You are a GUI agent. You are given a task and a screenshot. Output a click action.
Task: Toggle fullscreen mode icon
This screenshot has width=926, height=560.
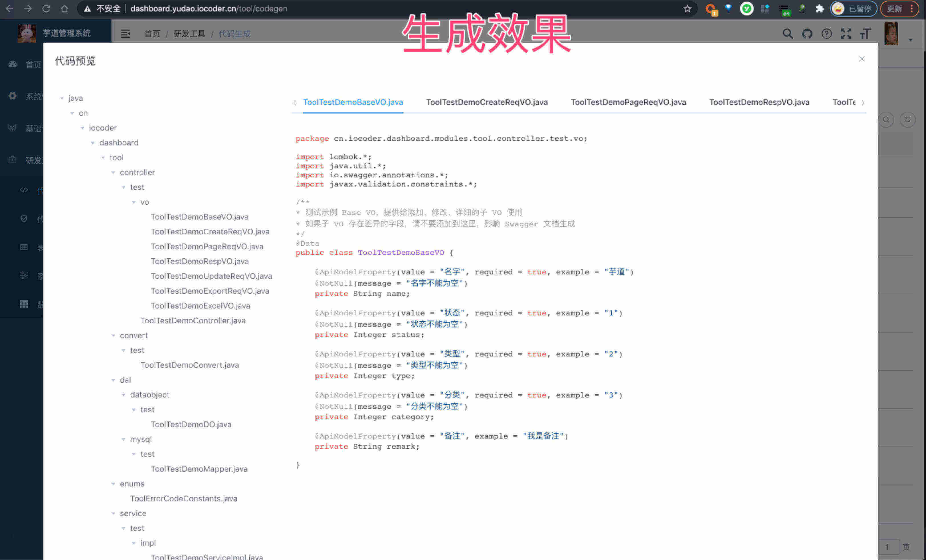pos(846,33)
